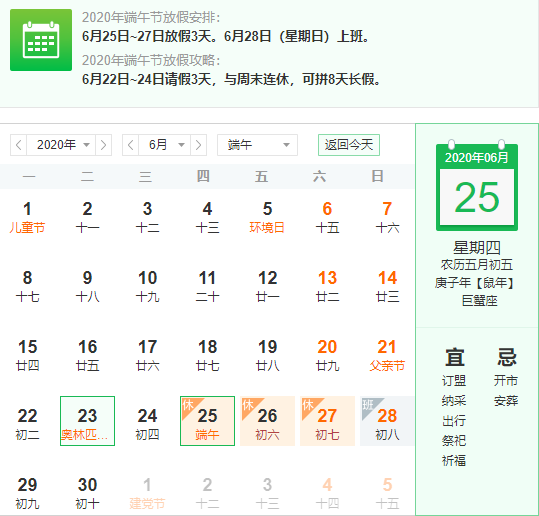
Task: Open the 6月 month dropdown
Action: tap(165, 145)
